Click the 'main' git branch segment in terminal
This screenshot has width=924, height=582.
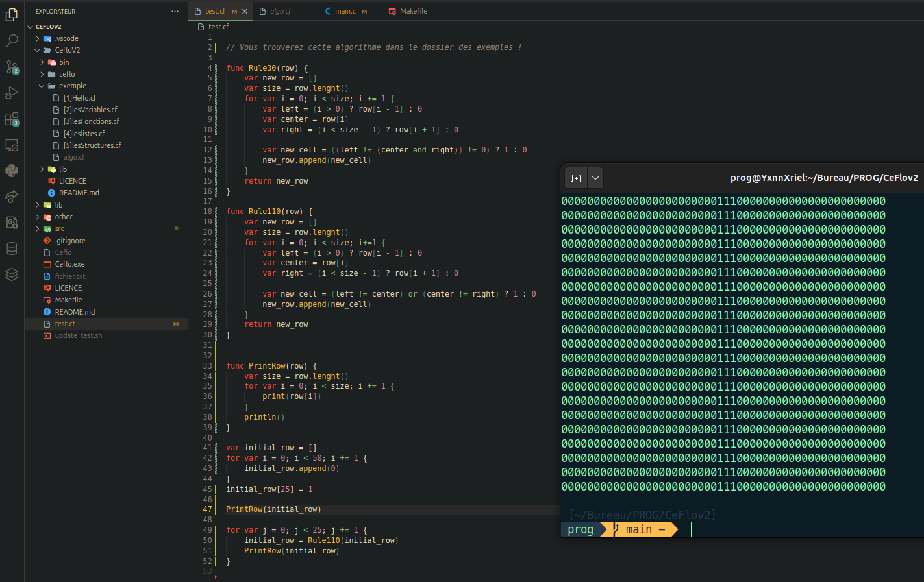point(639,529)
